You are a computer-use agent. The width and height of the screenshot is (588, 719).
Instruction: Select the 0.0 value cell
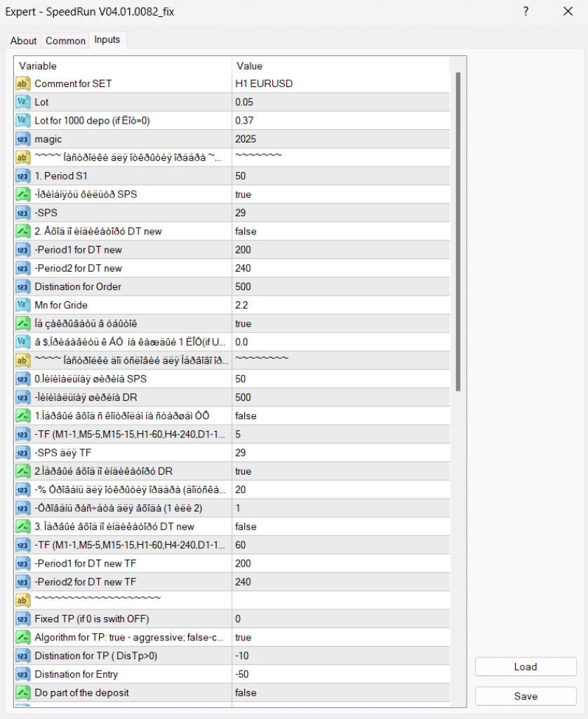[341, 342]
